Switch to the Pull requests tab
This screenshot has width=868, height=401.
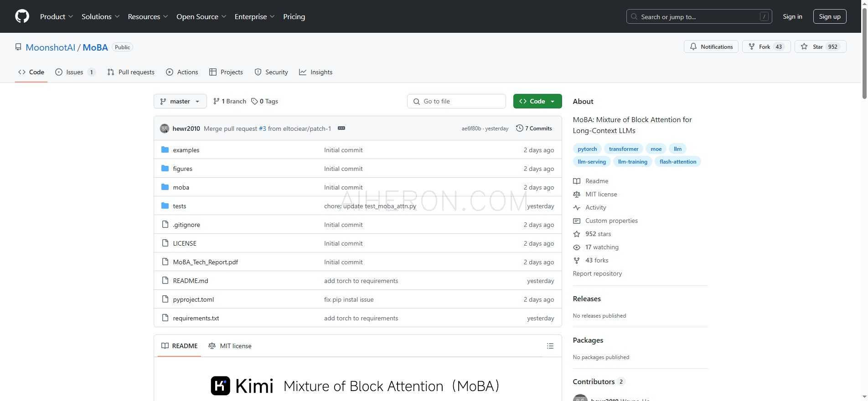(131, 72)
